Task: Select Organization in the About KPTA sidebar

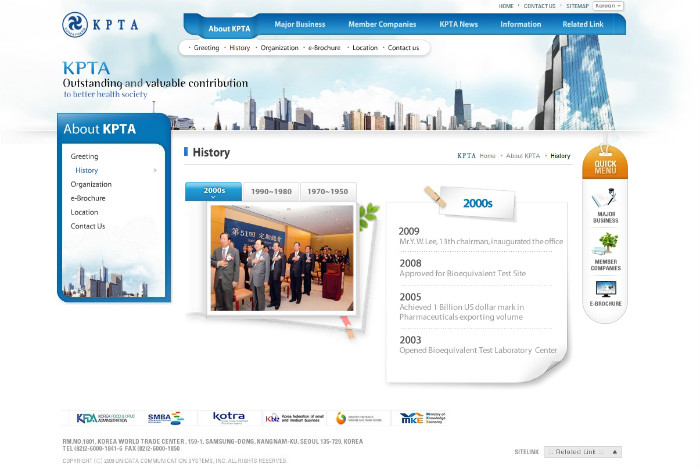Action: (x=91, y=184)
